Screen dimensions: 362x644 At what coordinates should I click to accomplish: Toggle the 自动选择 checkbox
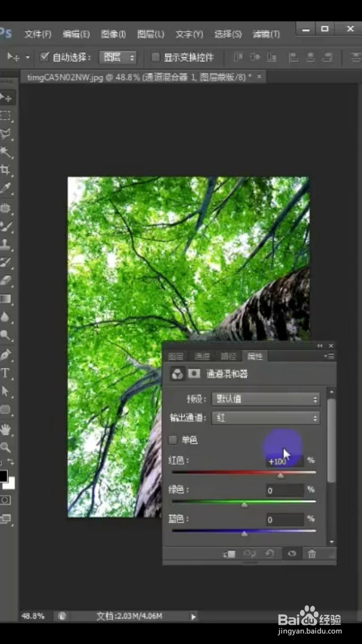44,56
